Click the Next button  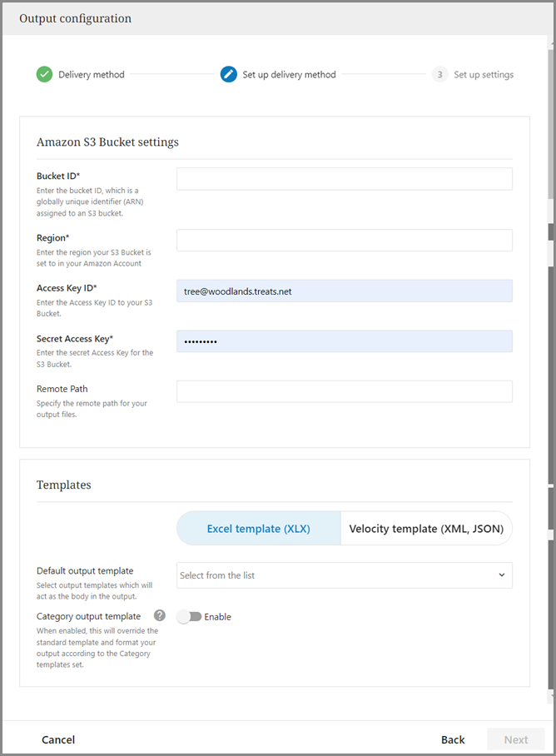(x=516, y=739)
